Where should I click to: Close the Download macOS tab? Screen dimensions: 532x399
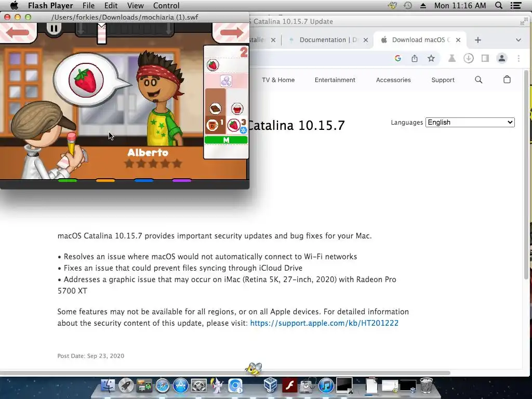(458, 39)
